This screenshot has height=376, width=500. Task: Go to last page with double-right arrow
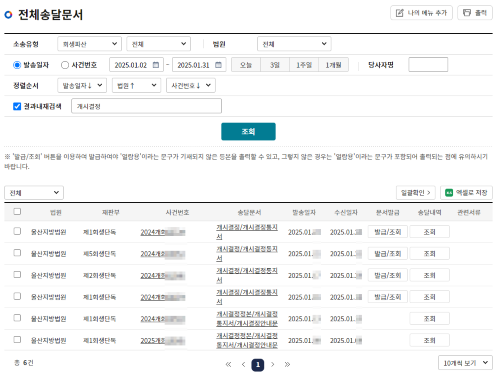287,364
